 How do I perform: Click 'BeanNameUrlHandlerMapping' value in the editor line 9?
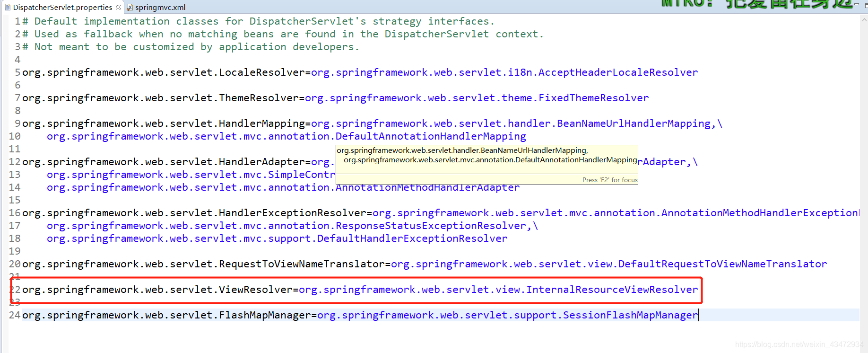634,124
